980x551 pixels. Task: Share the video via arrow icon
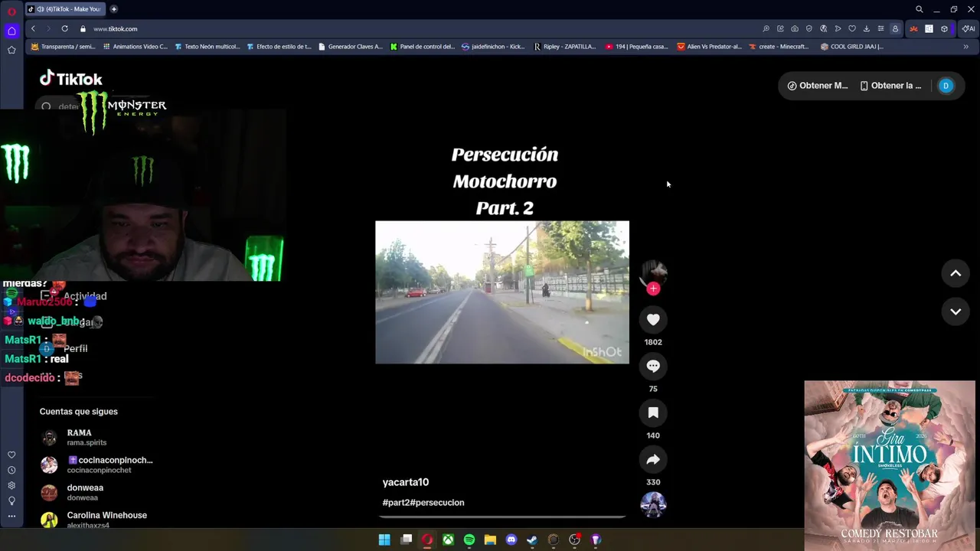pos(653,460)
